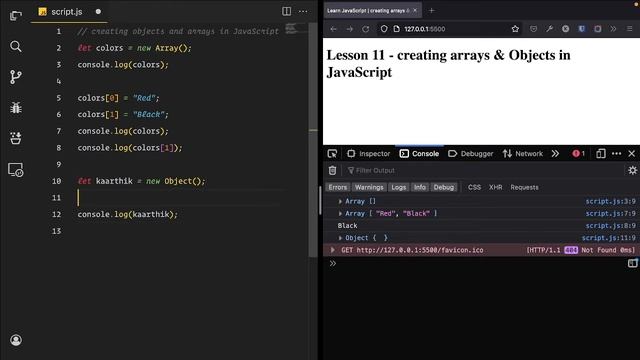Expand the empty Array [] log entry
Viewport: 640px width, 360px height.
click(340, 201)
